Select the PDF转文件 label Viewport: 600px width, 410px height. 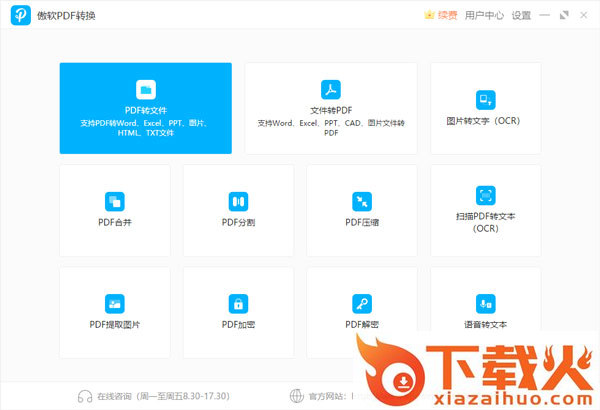pos(146,110)
